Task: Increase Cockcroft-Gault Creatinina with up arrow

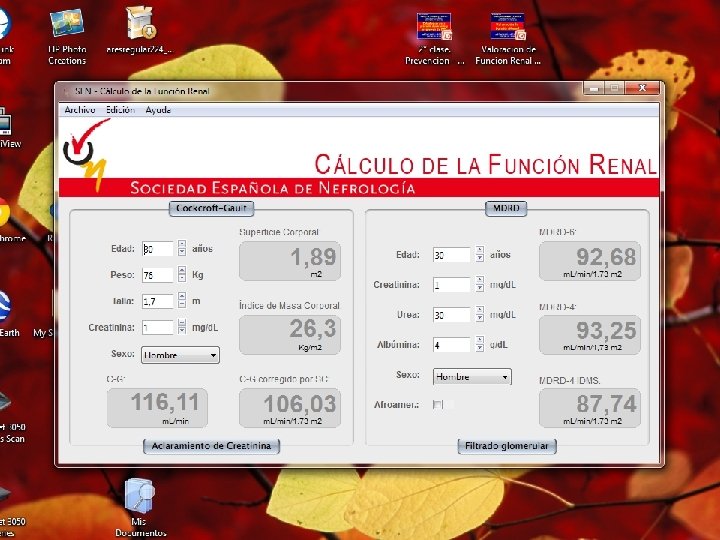Action: point(182,323)
